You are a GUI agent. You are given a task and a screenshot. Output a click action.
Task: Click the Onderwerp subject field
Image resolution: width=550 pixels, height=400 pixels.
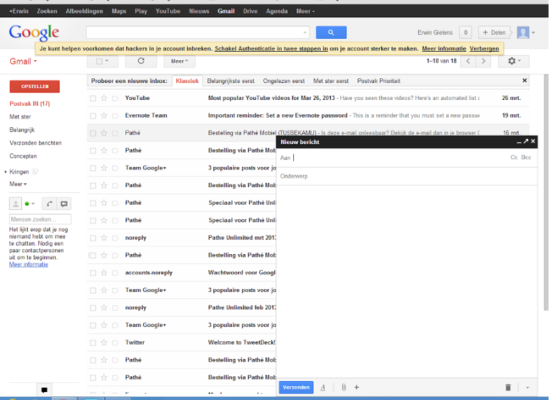[407, 176]
